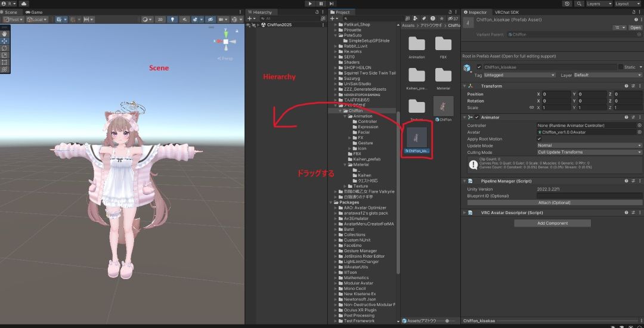Open draw mode shading dropdown
Viewport: 644px width, 328px height.
(x=147, y=19)
